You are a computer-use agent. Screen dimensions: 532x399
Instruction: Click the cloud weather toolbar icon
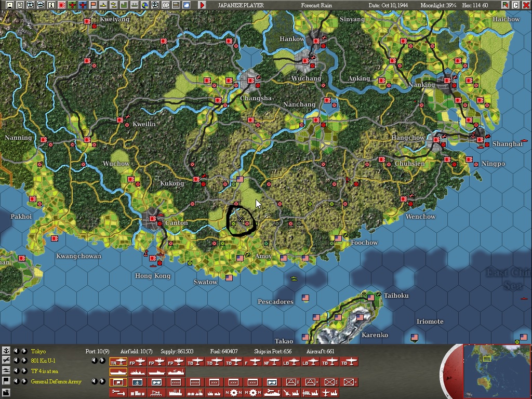[187, 5]
